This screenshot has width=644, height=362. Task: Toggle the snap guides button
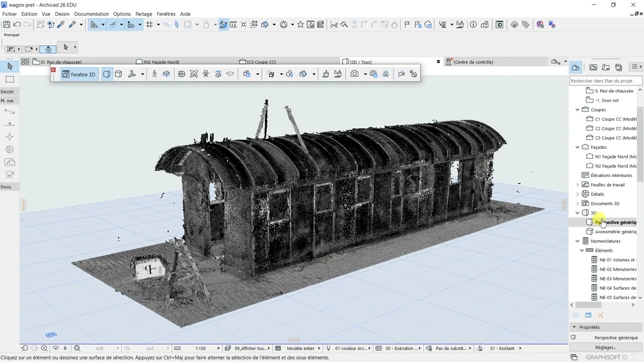coord(113,24)
